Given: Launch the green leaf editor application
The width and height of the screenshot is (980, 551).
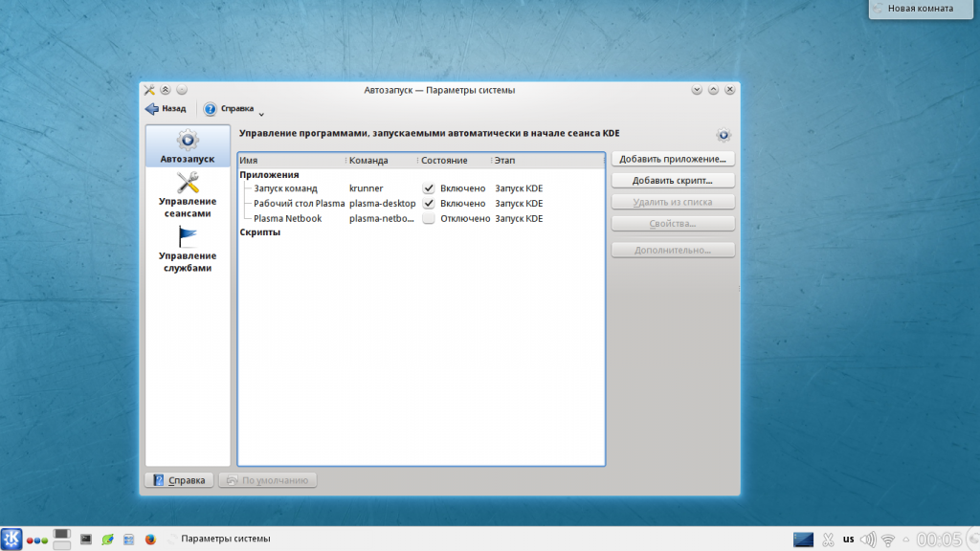Looking at the screenshot, I should coord(107,540).
